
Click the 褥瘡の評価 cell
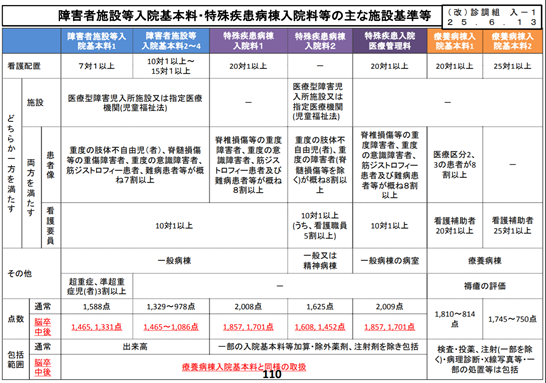click(485, 286)
